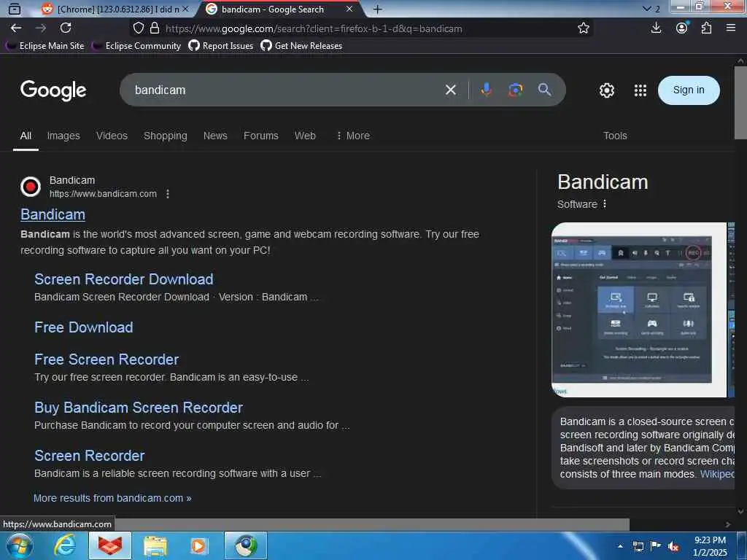Open the taskbar clock and date
747x560 pixels.
[710, 546]
